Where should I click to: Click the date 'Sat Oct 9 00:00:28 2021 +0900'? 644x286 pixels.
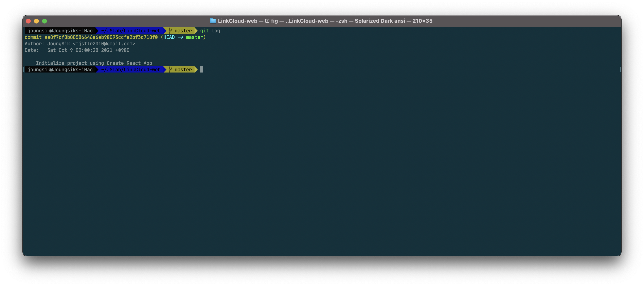pyautogui.click(x=88, y=50)
